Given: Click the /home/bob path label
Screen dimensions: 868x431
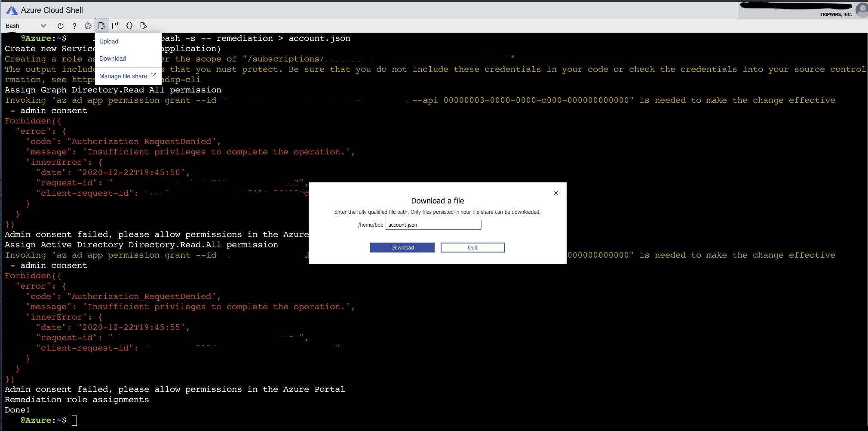Looking at the screenshot, I should [x=371, y=225].
